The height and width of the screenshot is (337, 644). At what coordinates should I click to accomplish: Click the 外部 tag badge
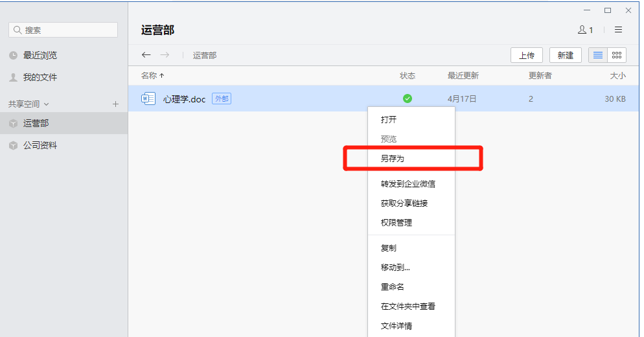pyautogui.click(x=222, y=99)
